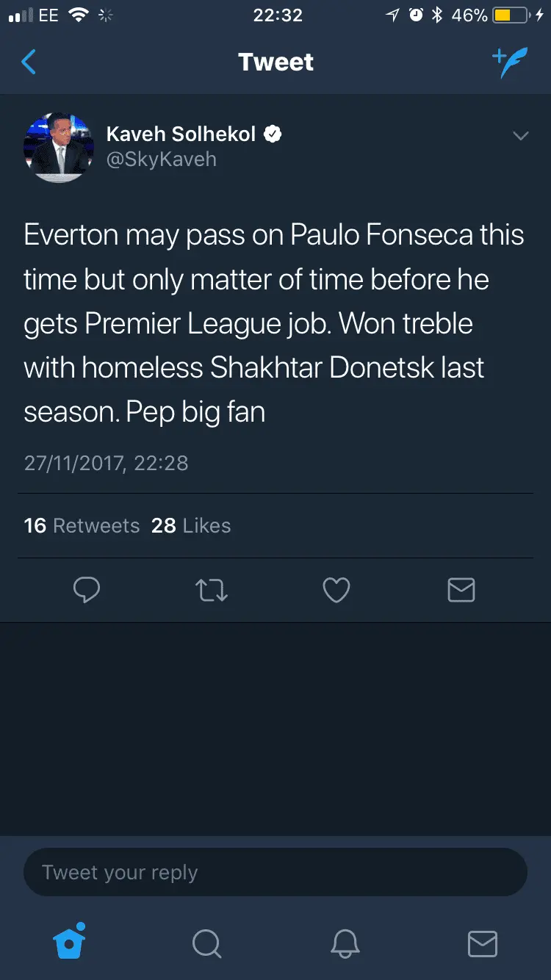The width and height of the screenshot is (551, 980).
Task: Tap the back arrow icon
Action: pos(29,62)
